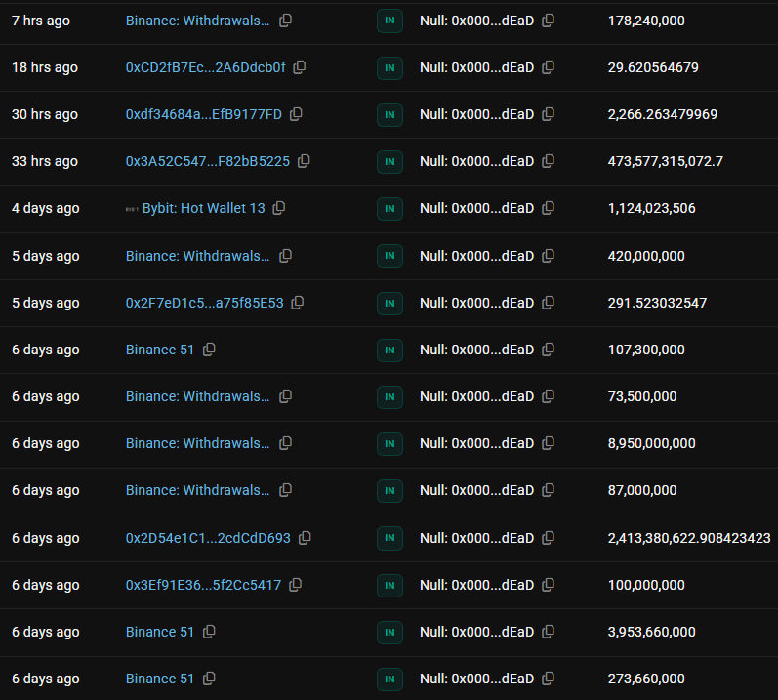Click the IN badge in 18 hrs ago row
778x700 pixels.
click(x=390, y=67)
